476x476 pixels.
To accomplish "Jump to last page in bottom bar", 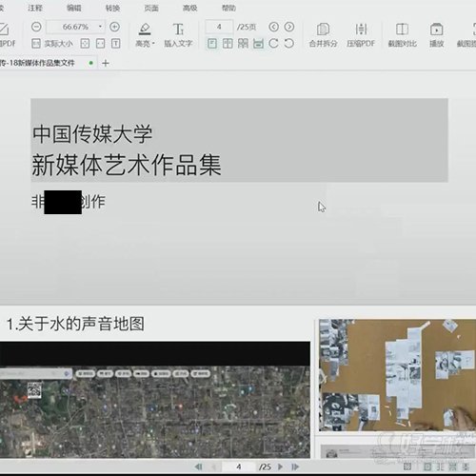I will (295, 466).
